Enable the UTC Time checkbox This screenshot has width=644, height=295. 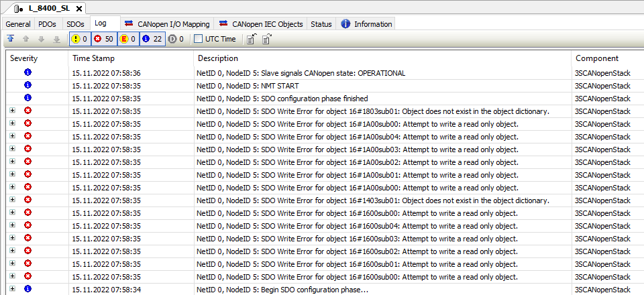tap(199, 39)
